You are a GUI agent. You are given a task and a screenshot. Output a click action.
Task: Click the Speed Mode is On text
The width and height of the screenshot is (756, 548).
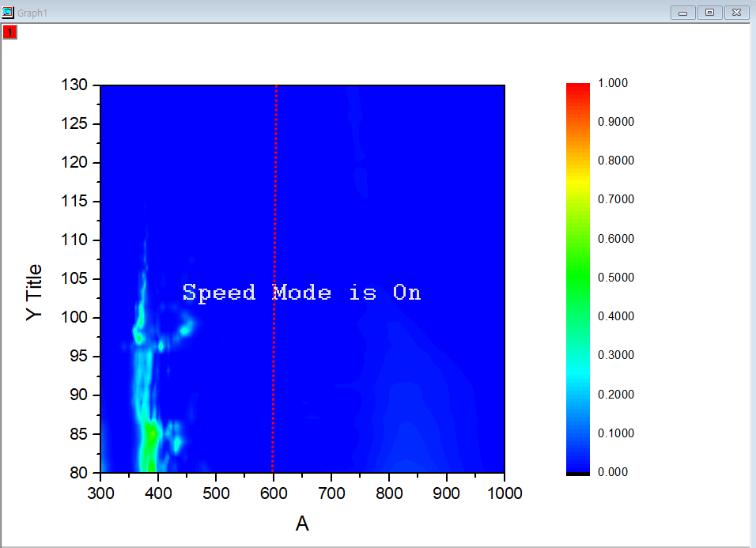(302, 293)
